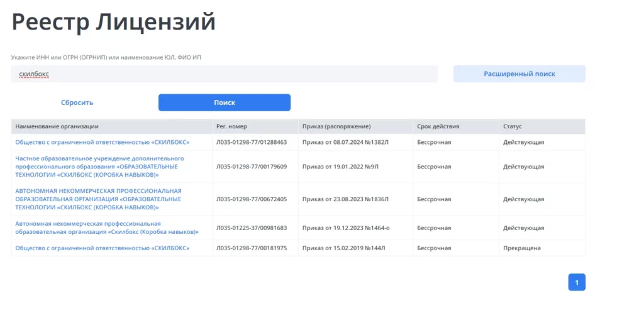Click Бессрочная in the №1464-о row
The image size is (644, 320).
434,228
